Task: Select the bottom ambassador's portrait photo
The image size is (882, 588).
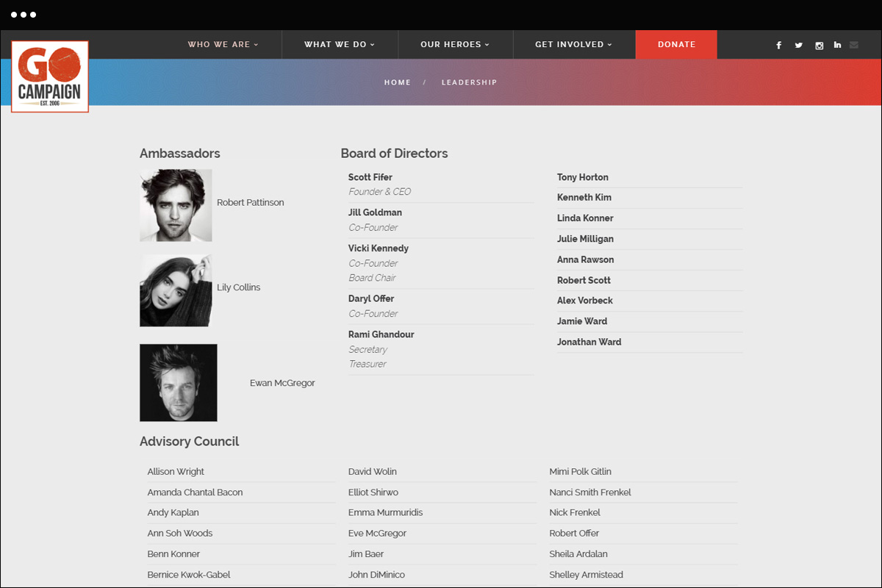Action: point(179,383)
